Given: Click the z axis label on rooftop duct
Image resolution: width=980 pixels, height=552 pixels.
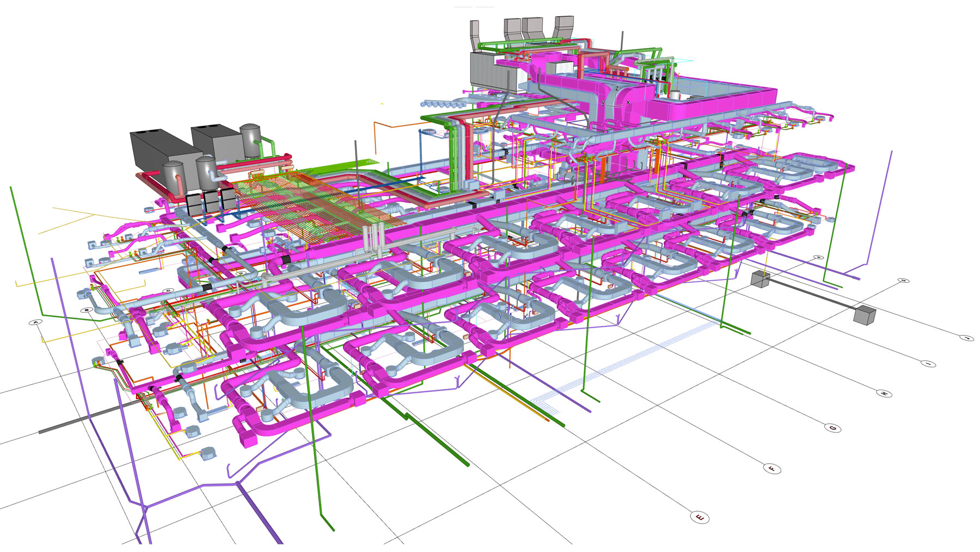Looking at the screenshot, I should [x=617, y=88].
